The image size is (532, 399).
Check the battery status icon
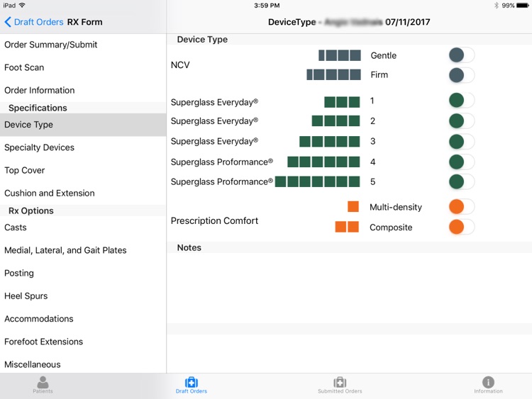pos(523,6)
